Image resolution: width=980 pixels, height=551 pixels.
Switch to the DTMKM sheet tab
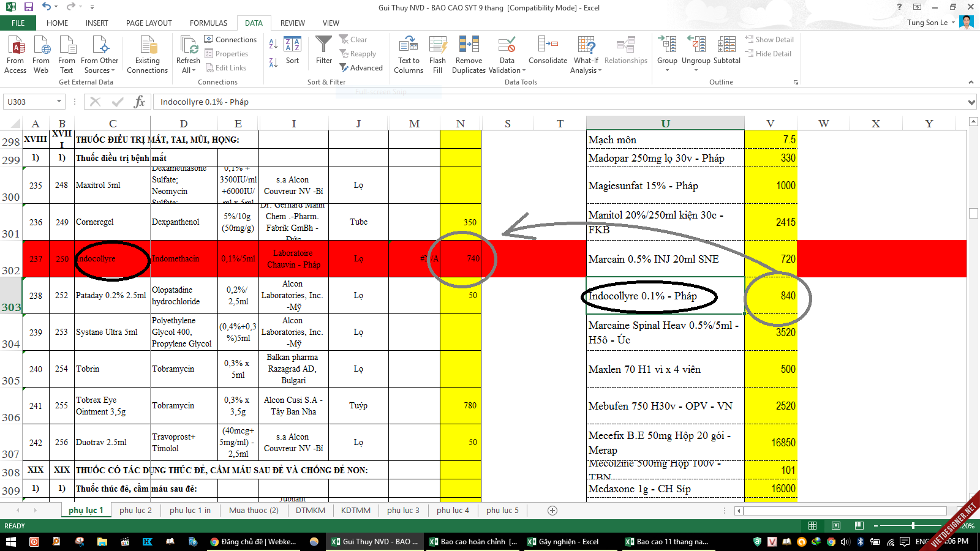click(311, 510)
